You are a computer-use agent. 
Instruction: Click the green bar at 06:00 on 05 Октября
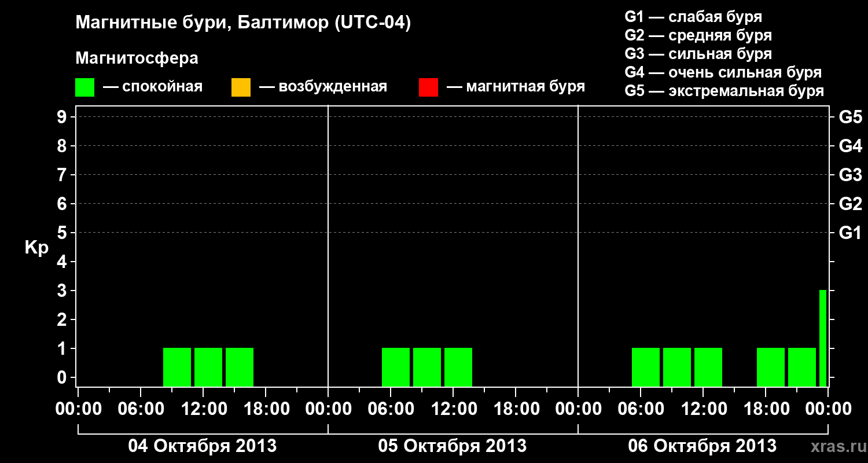point(396,367)
